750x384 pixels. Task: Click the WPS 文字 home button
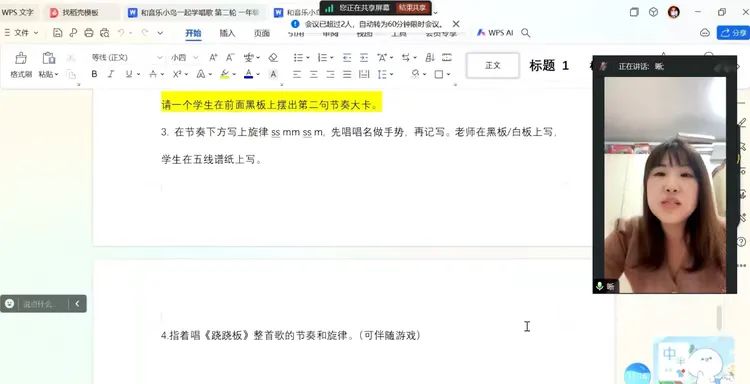point(17,12)
